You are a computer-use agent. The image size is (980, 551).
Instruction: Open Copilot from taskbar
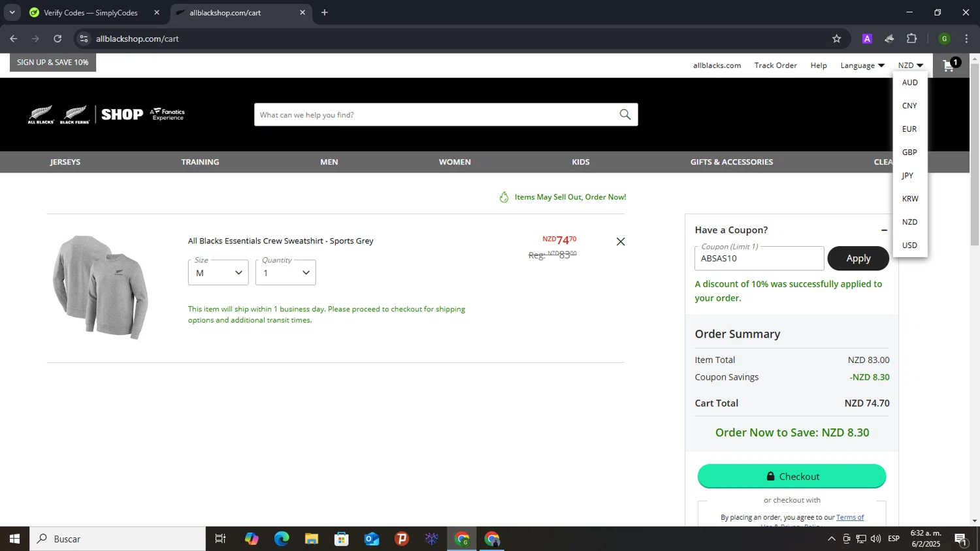click(x=252, y=539)
